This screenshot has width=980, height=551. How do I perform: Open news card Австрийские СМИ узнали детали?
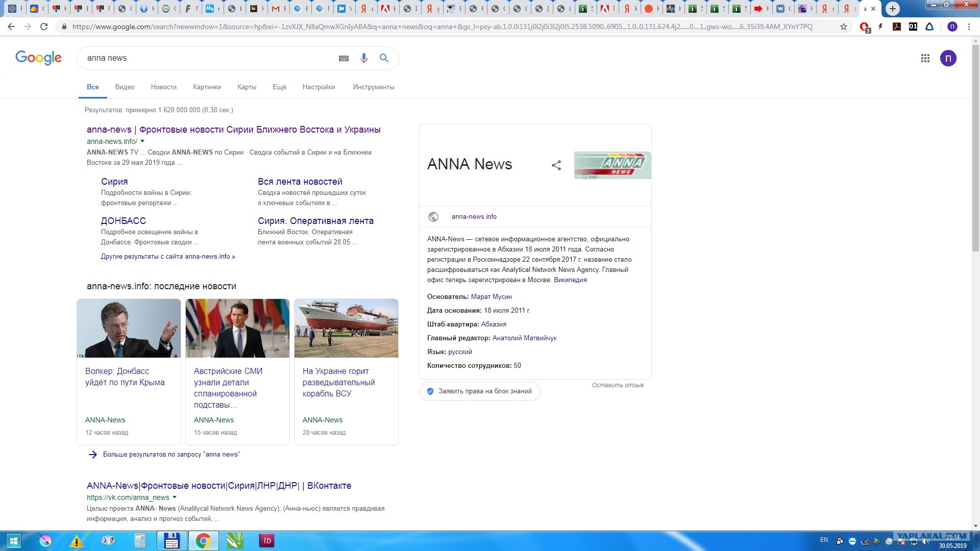[x=237, y=372]
